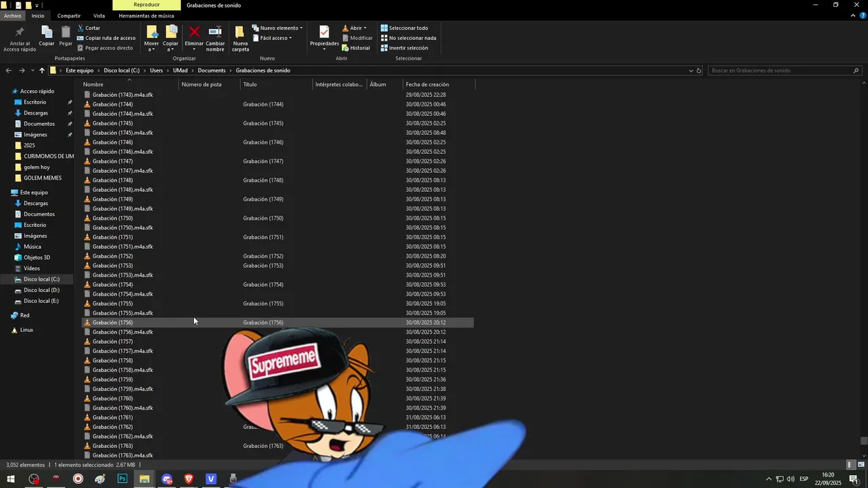Open recent locations dropdown beside forward arrow
Image resolution: width=868 pixels, height=488 pixels.
tap(32, 70)
